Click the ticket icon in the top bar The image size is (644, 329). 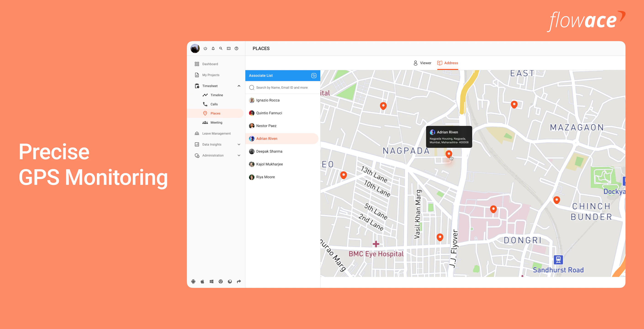pyautogui.click(x=228, y=48)
